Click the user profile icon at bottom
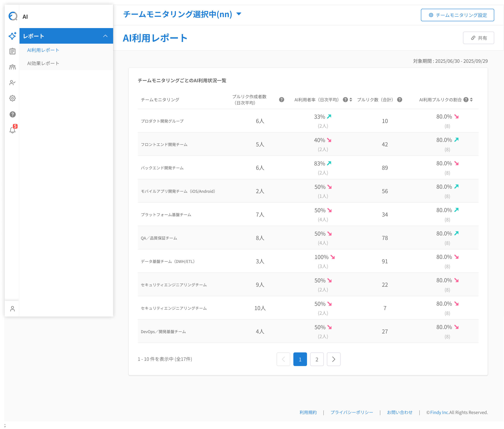This screenshot has width=504, height=429. point(12,309)
